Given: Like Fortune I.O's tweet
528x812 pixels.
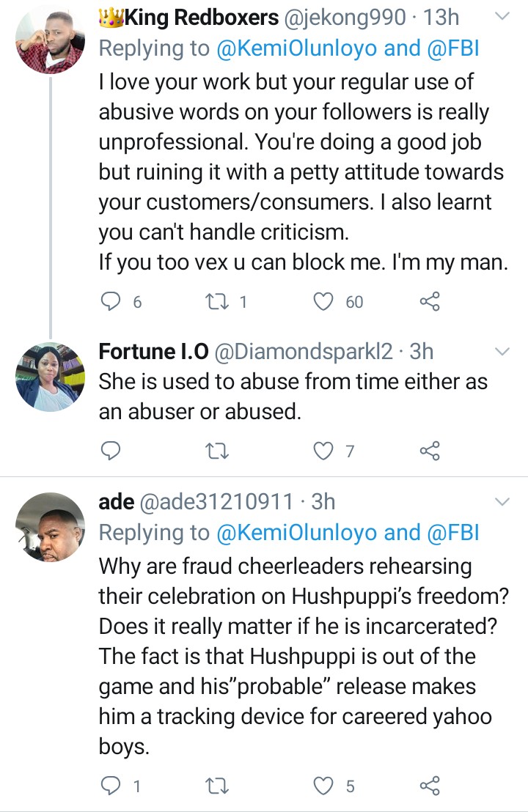Looking at the screenshot, I should click(x=323, y=451).
